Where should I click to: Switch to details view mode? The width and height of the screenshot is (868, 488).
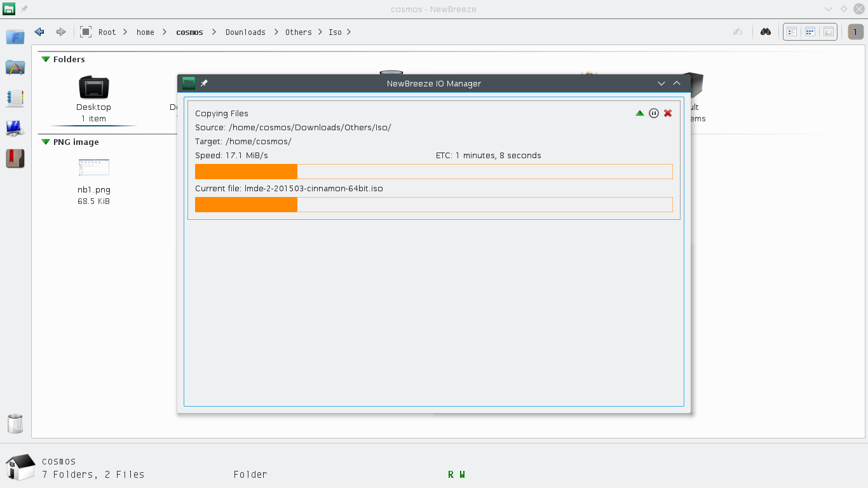click(829, 32)
